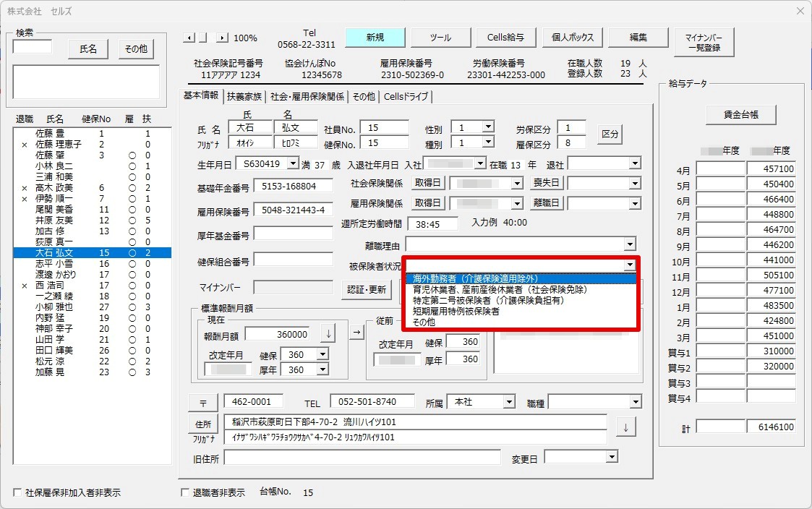Image resolution: width=812 pixels, height=509 pixels.
Task: Toggle the 退職者非表示 checkbox
Action: point(185,492)
